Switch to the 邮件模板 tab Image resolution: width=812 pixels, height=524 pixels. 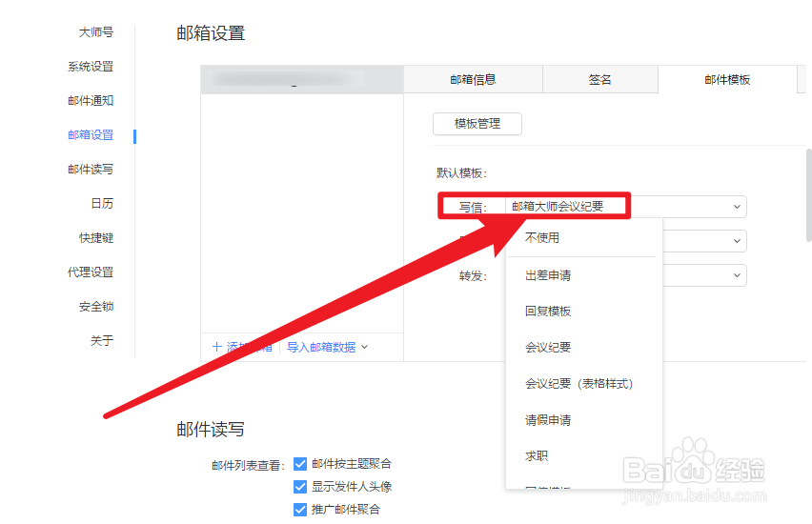click(x=727, y=79)
